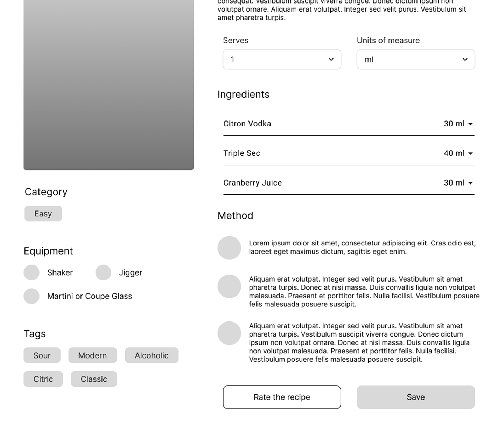Click the Rate the recipe button
Viewport: 504px width, 423px height.
[282, 397]
